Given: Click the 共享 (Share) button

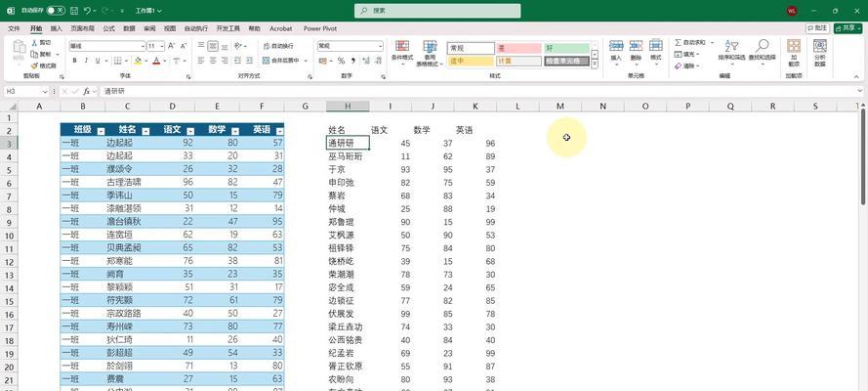Looking at the screenshot, I should (x=848, y=27).
